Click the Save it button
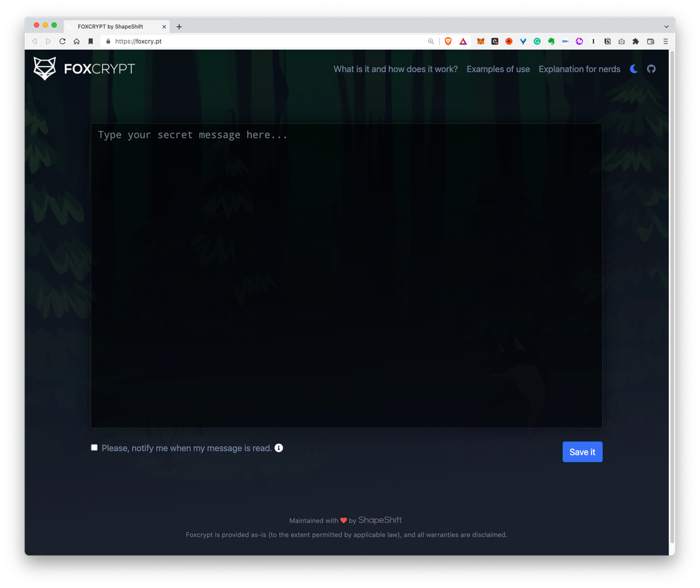This screenshot has height=588, width=700. [x=582, y=452]
